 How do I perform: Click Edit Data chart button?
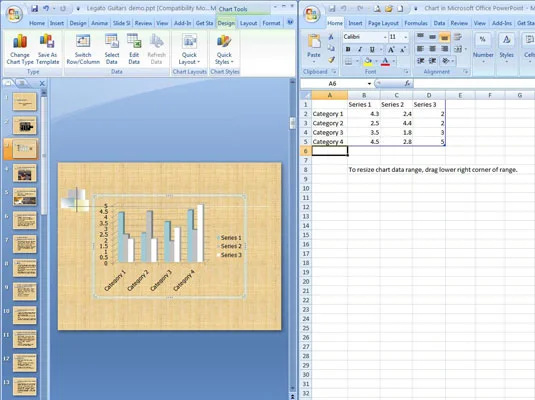134,49
